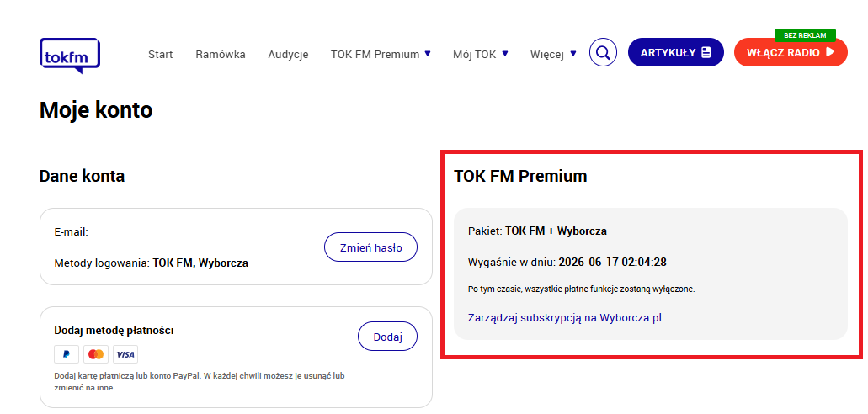Click the Dodaj payment method button
Viewport: 868px width, 414px height.
[387, 337]
